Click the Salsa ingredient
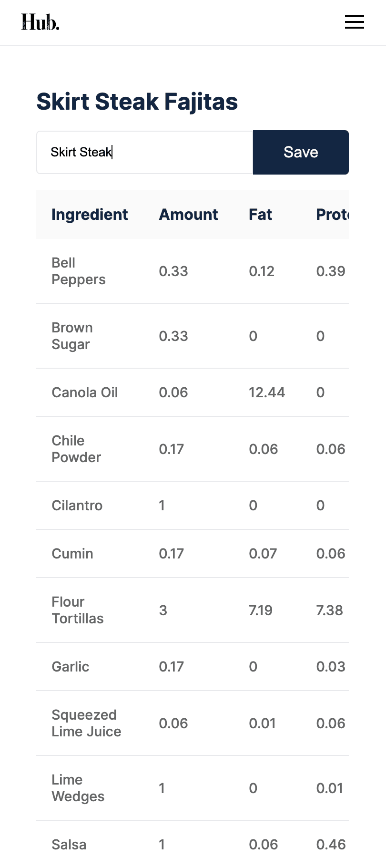The image size is (386, 868). coord(69,845)
